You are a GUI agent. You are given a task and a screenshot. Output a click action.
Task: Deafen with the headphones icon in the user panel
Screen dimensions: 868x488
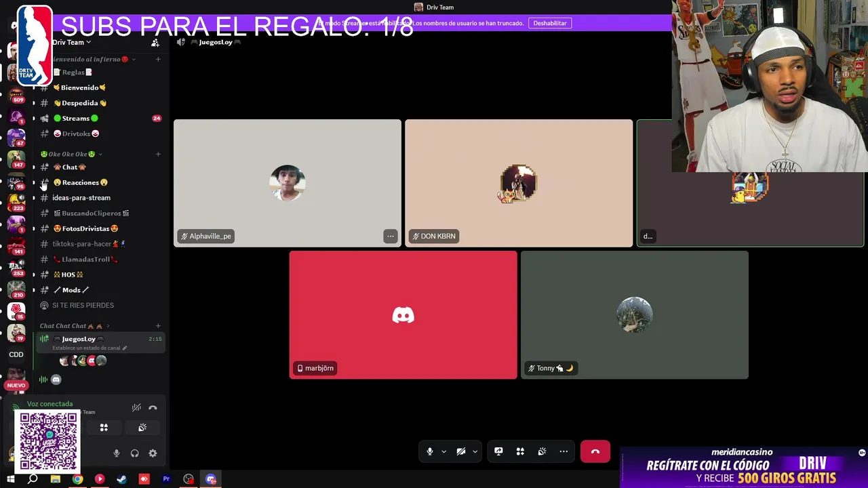[x=134, y=453]
